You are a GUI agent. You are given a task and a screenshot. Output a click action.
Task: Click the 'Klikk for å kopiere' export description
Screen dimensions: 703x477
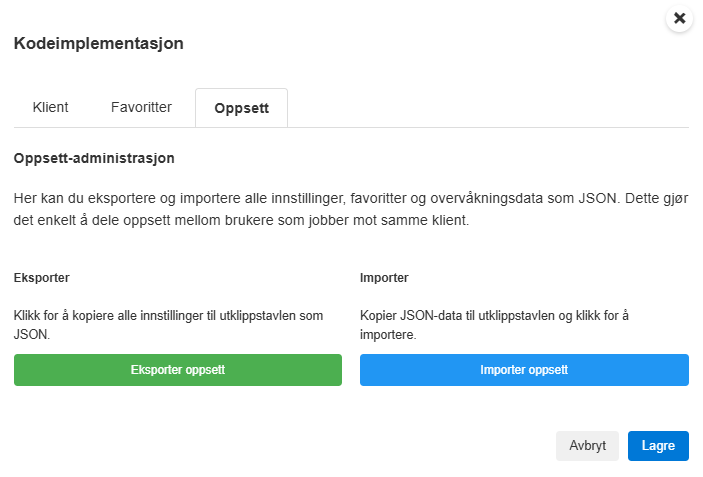pos(169,325)
